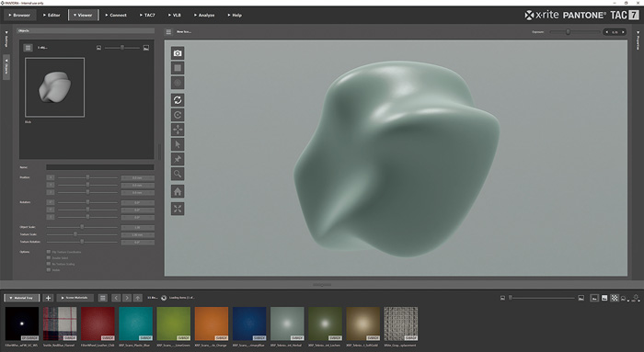Screen dimensions: 644x352
Task: Select the second thumbnail display mode icon in the tray
Action: tap(604, 298)
